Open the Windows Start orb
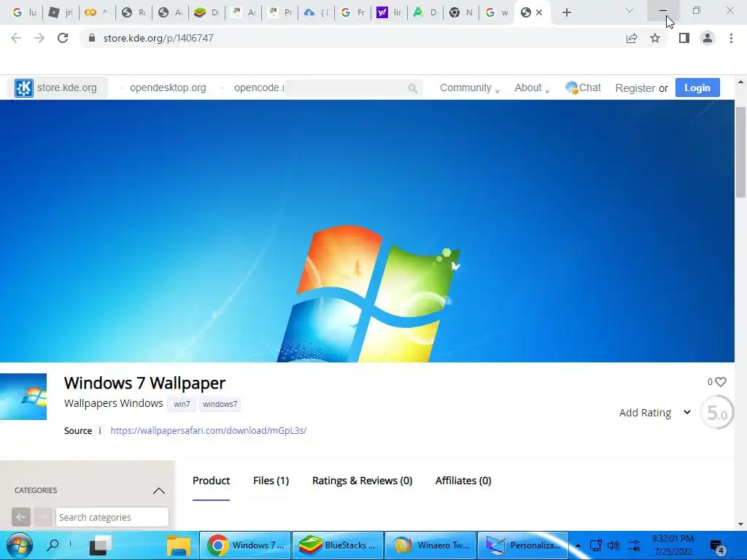The width and height of the screenshot is (747, 560). pos(20,545)
